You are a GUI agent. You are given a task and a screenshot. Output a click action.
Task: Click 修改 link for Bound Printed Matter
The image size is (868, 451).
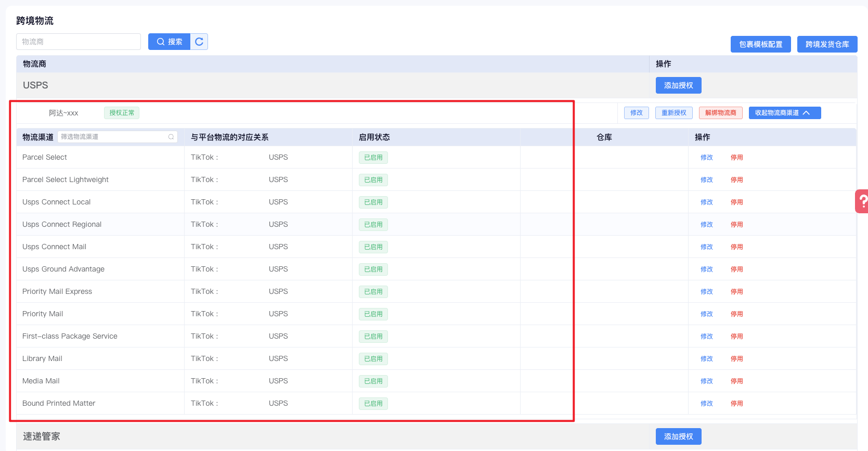click(706, 404)
